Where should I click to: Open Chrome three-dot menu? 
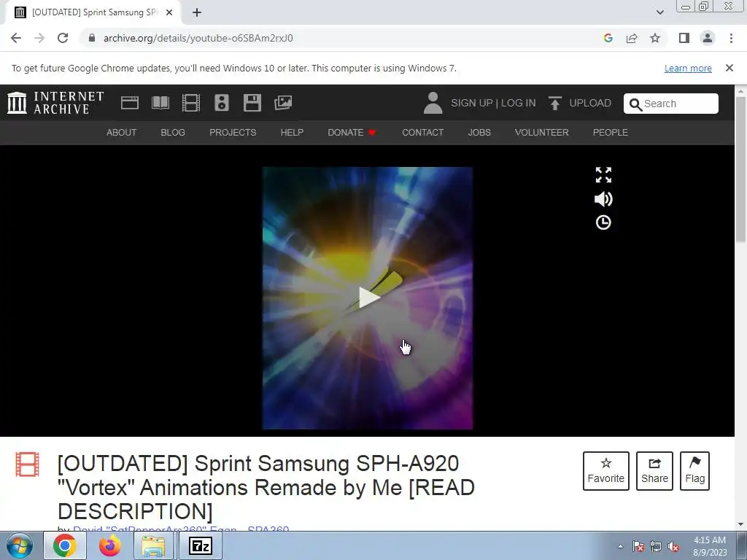coord(731,38)
